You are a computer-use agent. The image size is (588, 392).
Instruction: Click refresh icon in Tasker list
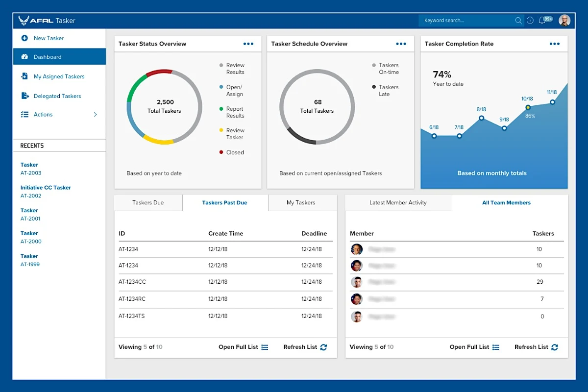(x=323, y=347)
